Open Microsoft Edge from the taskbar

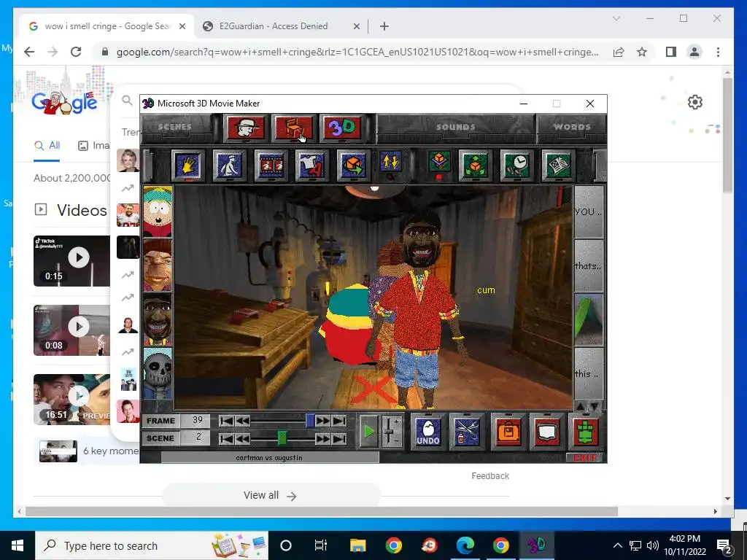coord(465,545)
